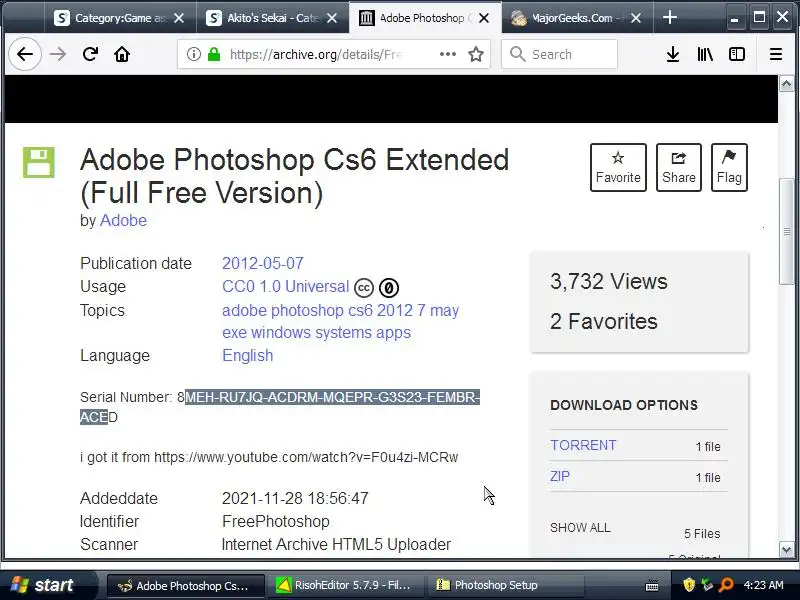
Task: Click the green floppy disk software icon
Action: click(x=38, y=163)
